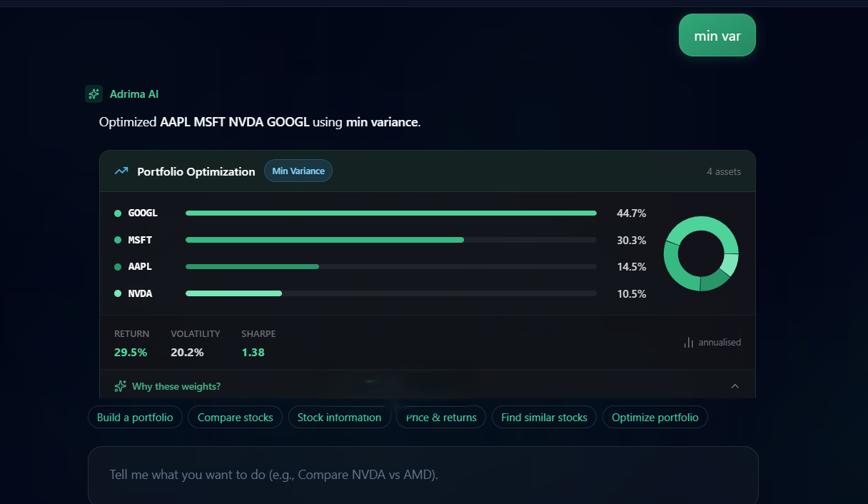Click the Min Variance badge

(x=298, y=171)
